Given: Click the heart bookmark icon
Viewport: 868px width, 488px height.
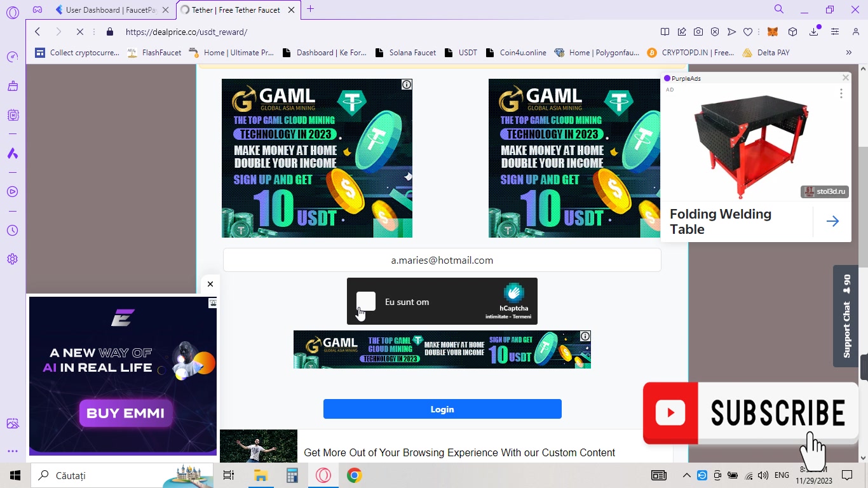Looking at the screenshot, I should [x=748, y=32].
